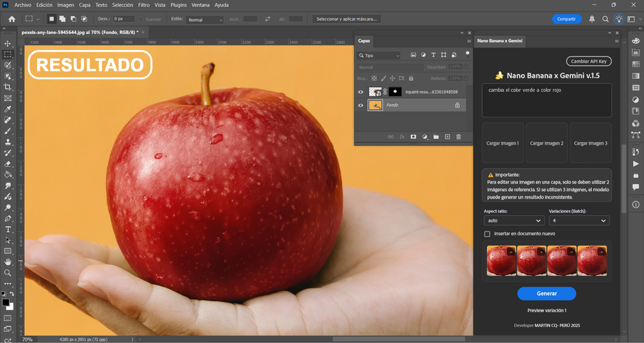The height and width of the screenshot is (343, 644).
Task: Open the Discover lightbulb panel
Action: (619, 19)
